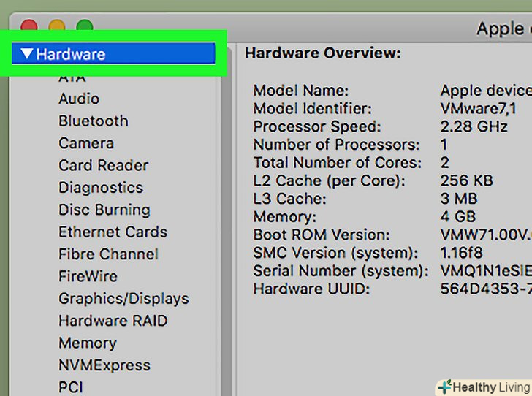Viewport: 532px width, 396px height.
Task: Select Graphics/Displays in sidebar
Action: [123, 299]
